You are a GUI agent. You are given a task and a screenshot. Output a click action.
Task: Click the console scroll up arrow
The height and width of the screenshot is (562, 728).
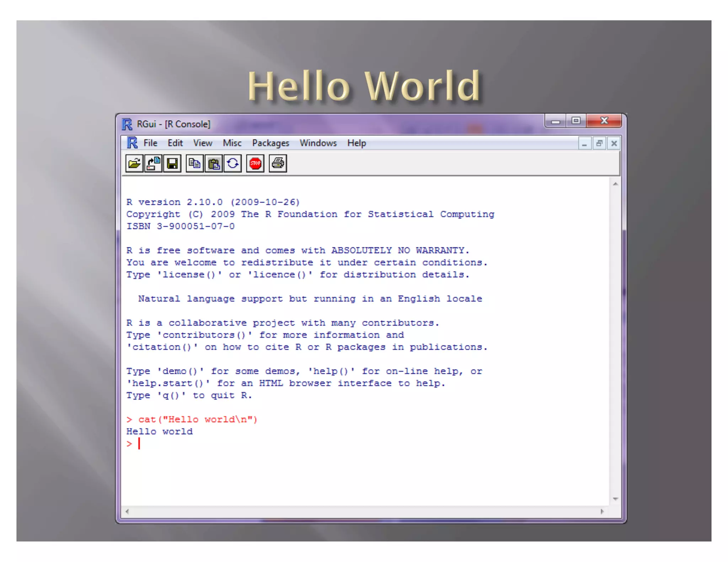click(x=615, y=184)
